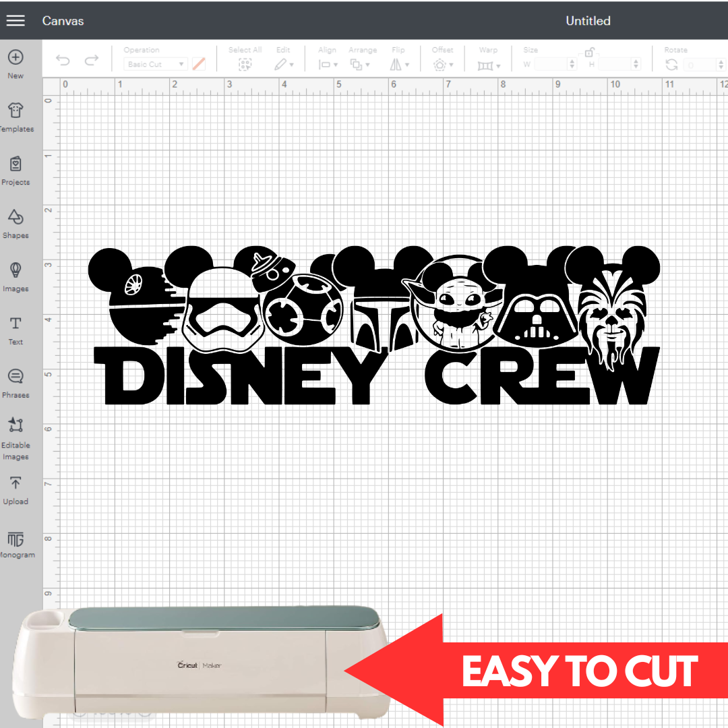Screen dimensions: 728x728
Task: Open the Templates panel
Action: coord(16,117)
